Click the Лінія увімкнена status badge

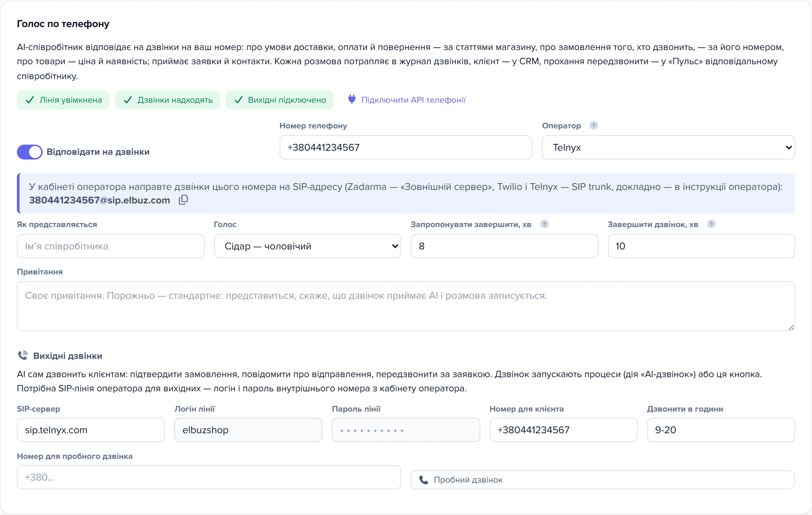coord(63,100)
